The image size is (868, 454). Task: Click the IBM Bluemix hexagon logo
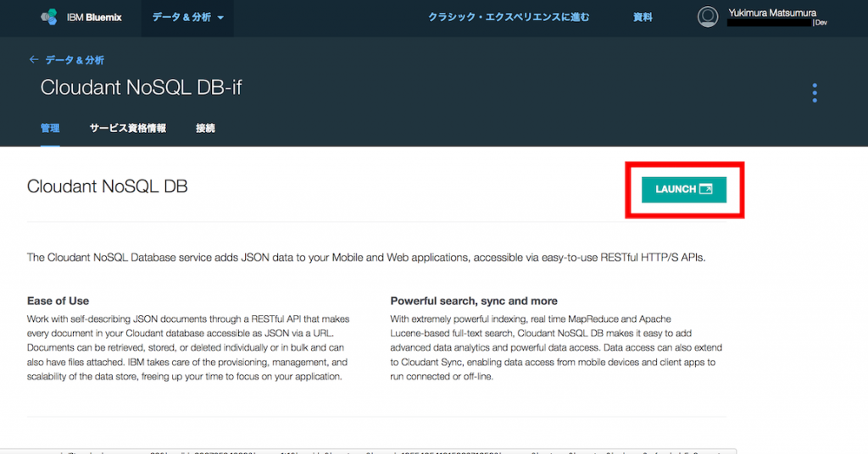pos(50,17)
